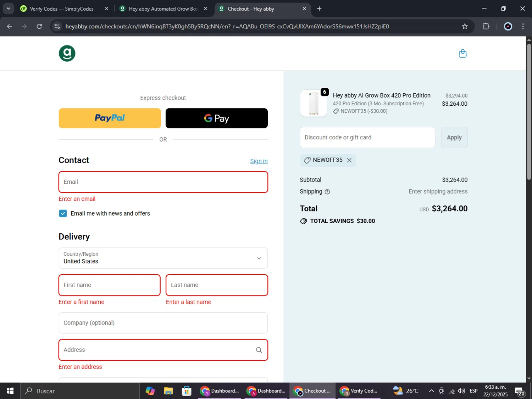Expand the Country/Region dropdown
532x399 pixels.
tap(163, 258)
